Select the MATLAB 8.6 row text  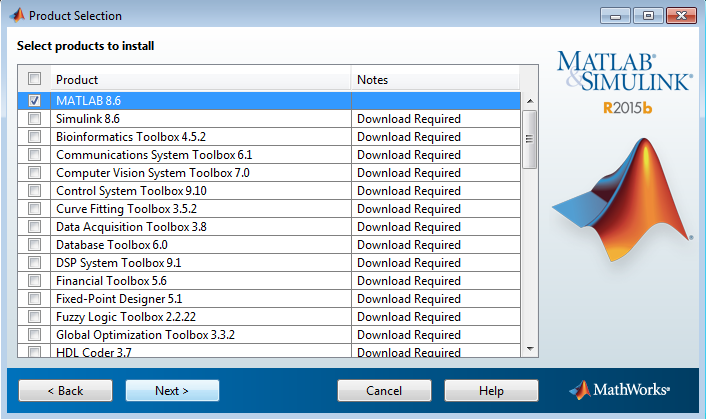pos(88,101)
